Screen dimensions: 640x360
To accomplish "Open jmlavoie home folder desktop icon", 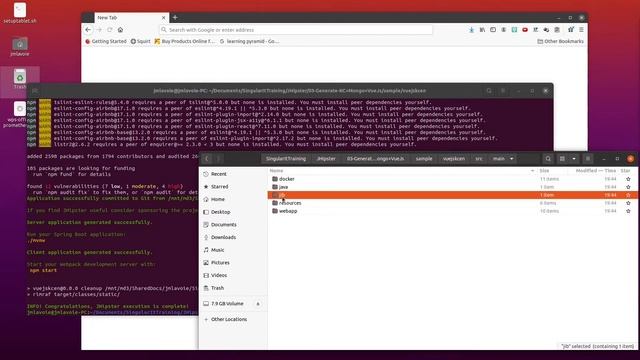I will point(20,47).
